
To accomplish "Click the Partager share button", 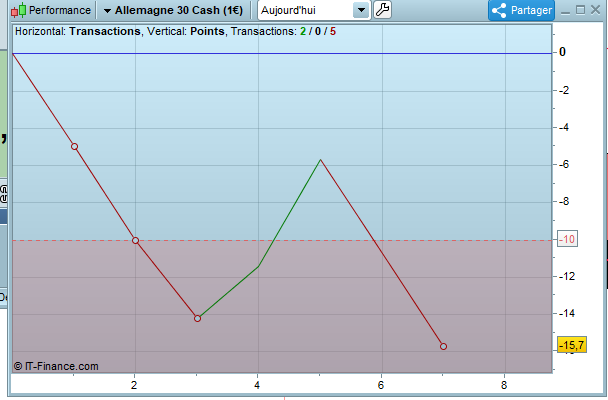I will point(522,10).
